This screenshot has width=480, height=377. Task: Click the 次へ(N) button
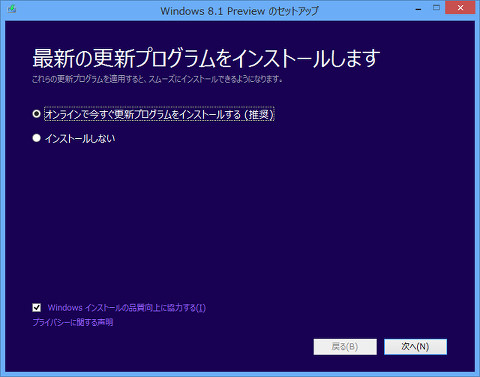[415, 347]
